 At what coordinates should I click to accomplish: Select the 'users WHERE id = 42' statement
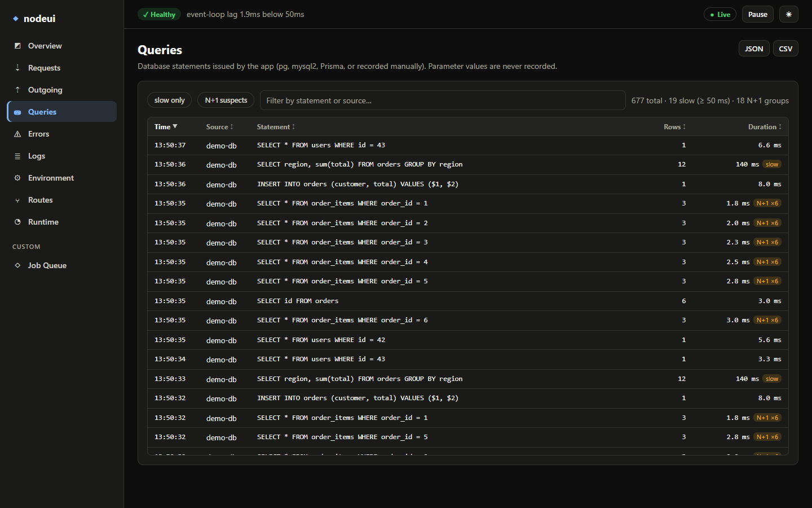tap(321, 340)
